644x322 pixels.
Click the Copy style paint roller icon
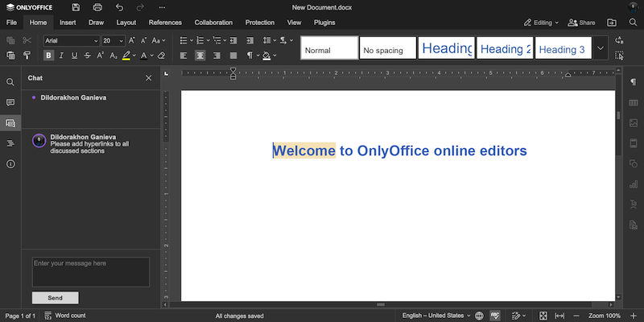[27, 56]
